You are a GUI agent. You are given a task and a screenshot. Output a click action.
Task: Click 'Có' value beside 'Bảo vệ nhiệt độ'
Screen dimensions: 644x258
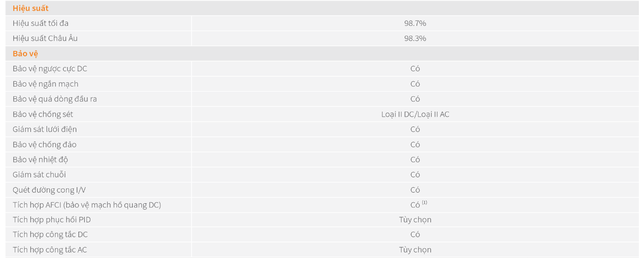[x=415, y=160]
